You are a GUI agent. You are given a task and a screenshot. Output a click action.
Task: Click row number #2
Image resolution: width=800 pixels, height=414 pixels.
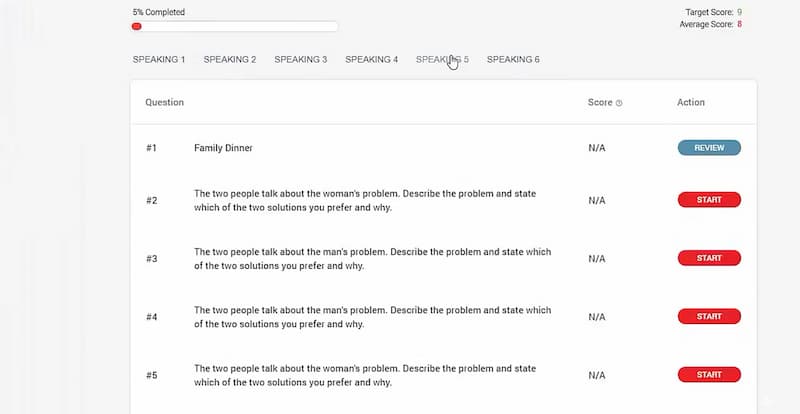[152, 201]
